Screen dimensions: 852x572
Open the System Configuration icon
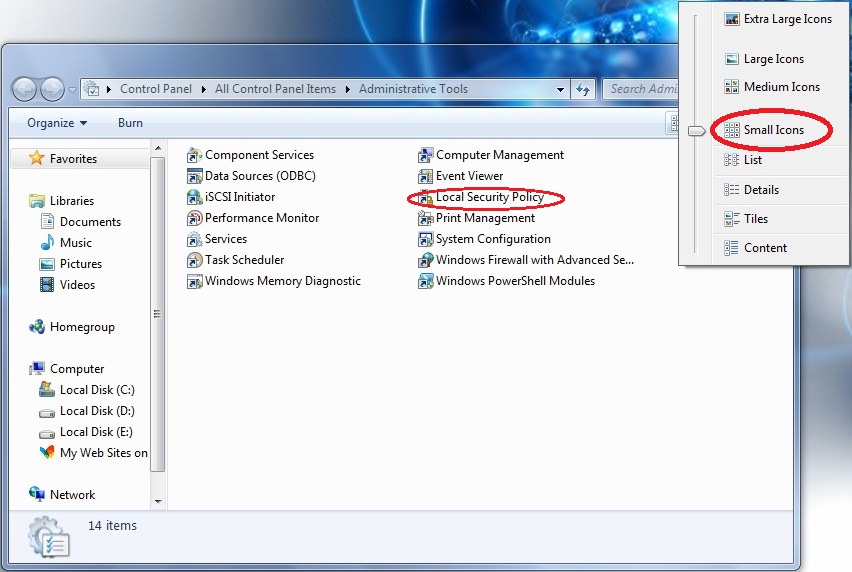tap(425, 240)
